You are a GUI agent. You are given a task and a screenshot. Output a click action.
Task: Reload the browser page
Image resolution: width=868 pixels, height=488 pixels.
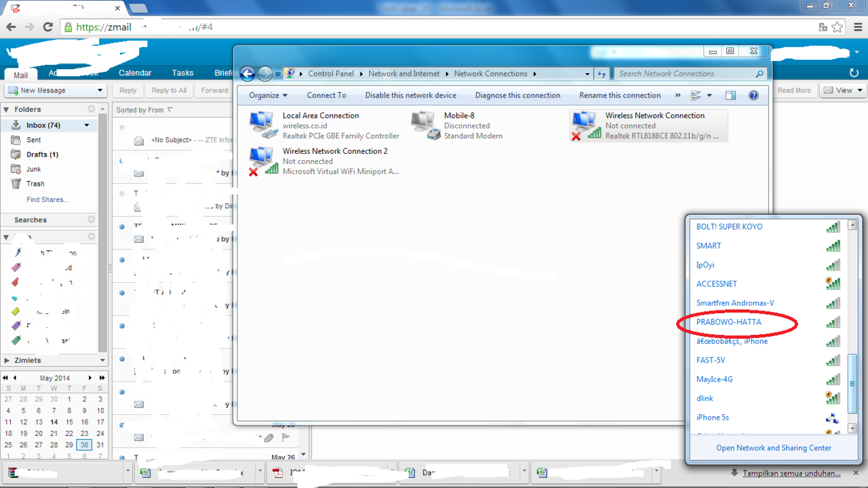(47, 27)
